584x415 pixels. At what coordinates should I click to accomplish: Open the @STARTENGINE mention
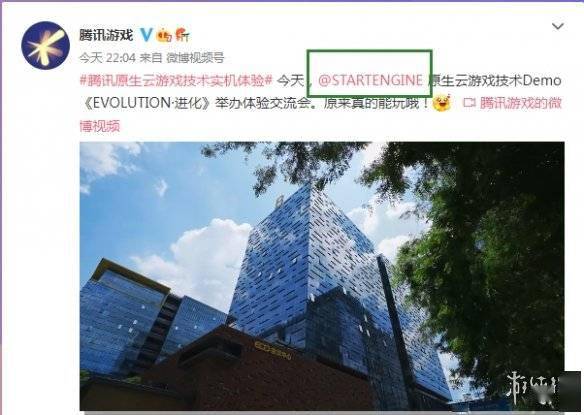(371, 80)
